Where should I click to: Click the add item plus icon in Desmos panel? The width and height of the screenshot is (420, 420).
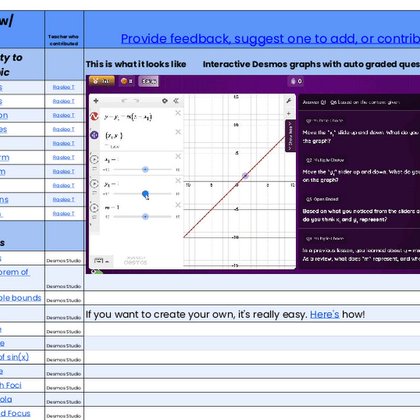tap(96, 101)
